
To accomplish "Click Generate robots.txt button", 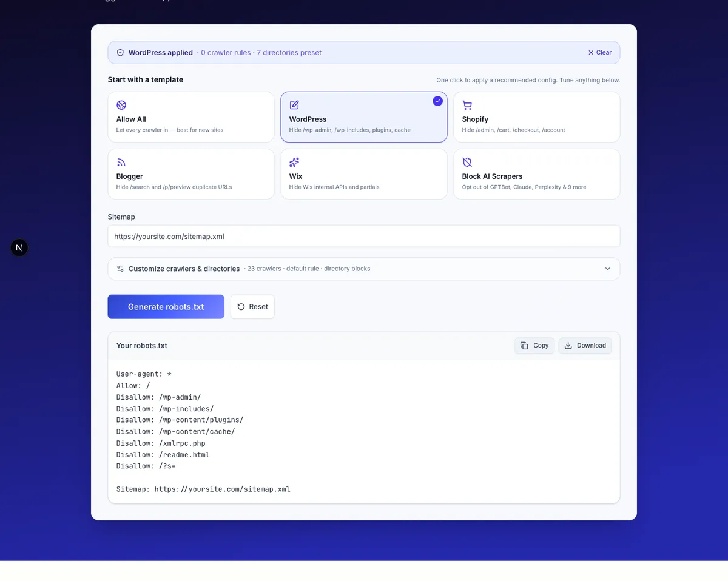I will pos(166,307).
